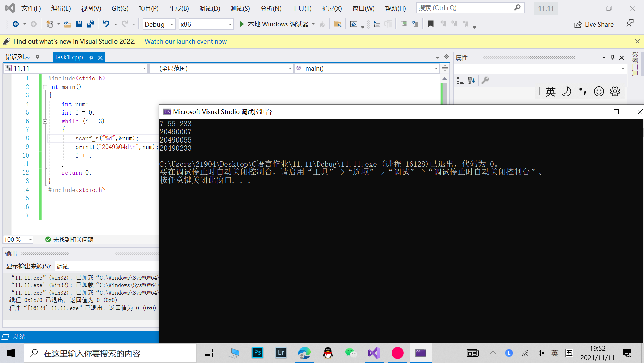644x363 pixels.
Task: Toggle system volume mute in tray
Action: [x=541, y=353]
